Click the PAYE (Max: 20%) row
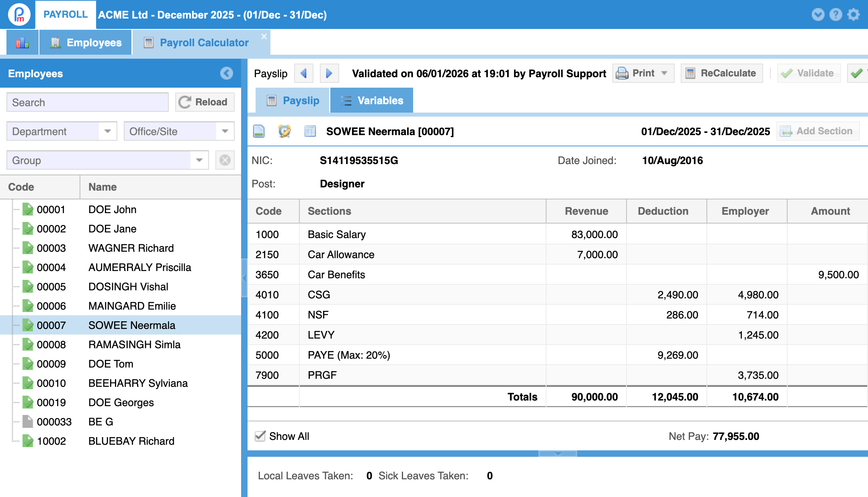 (558, 355)
